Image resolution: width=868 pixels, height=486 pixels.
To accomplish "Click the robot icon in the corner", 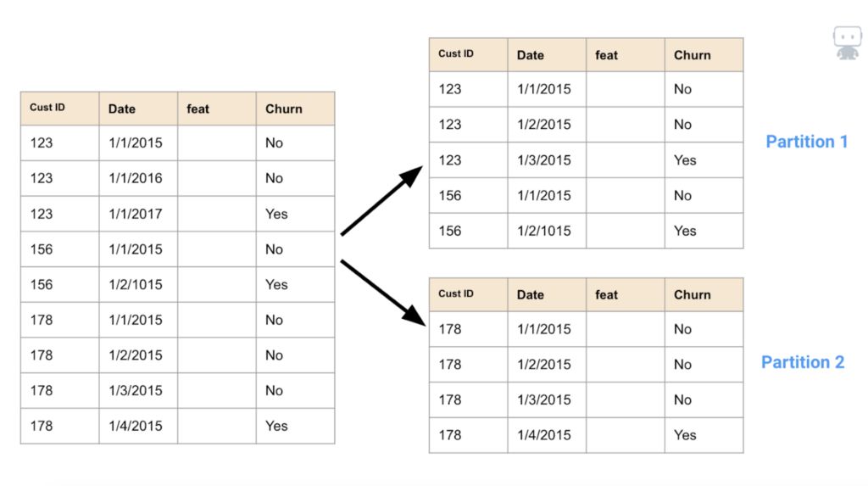I will coord(847,42).
